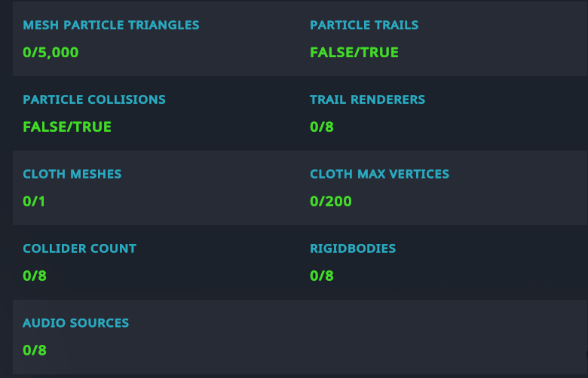Screen dimensions: 588x378
Task: Select the 0/1 Cloth Meshes value
Action: click(x=35, y=202)
